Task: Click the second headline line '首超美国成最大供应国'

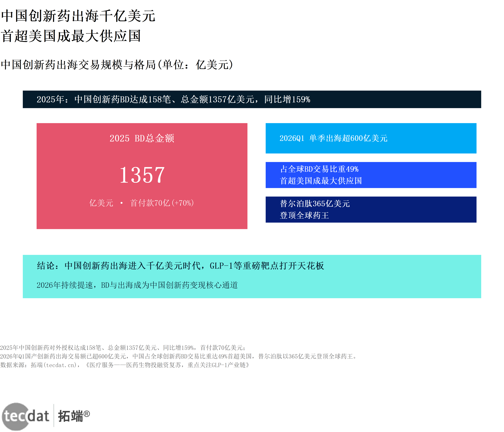Action: pyautogui.click(x=71, y=36)
